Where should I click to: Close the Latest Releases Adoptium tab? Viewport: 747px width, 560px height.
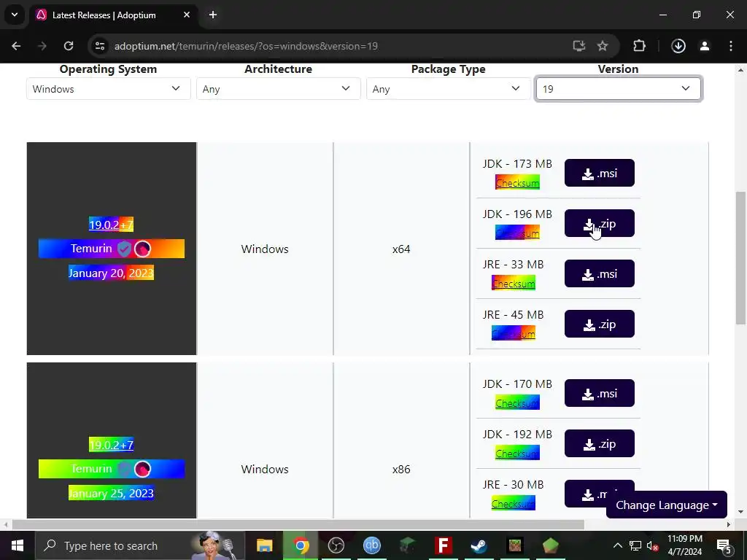187,15
